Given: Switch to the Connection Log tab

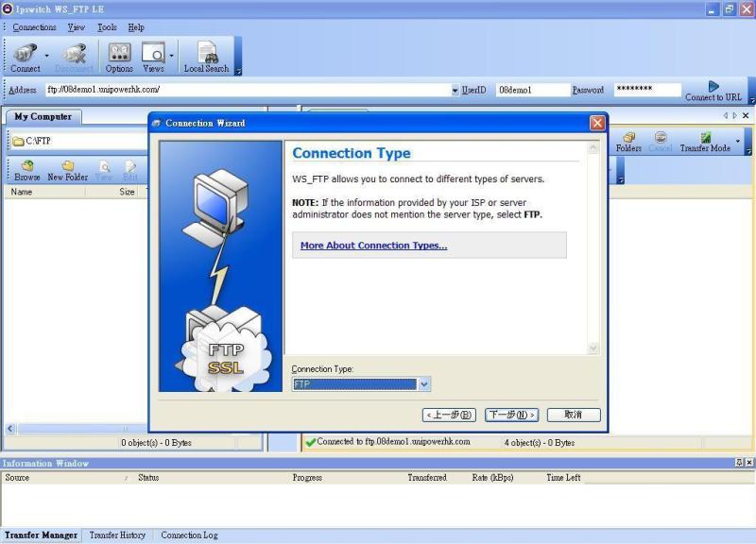Looking at the screenshot, I should (190, 535).
